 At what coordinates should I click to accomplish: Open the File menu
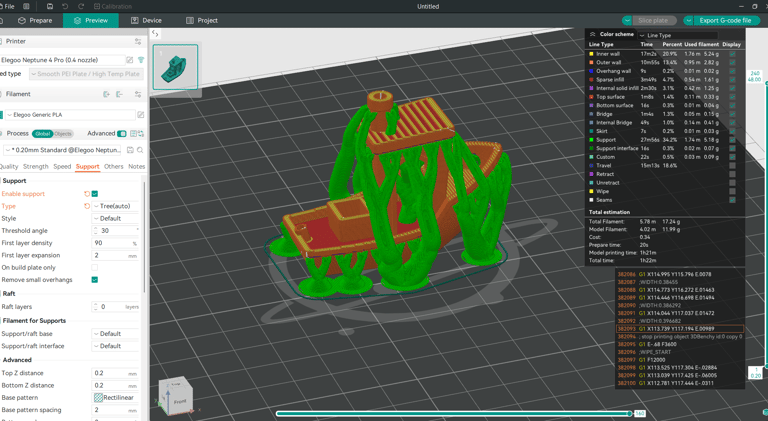(8, 6)
